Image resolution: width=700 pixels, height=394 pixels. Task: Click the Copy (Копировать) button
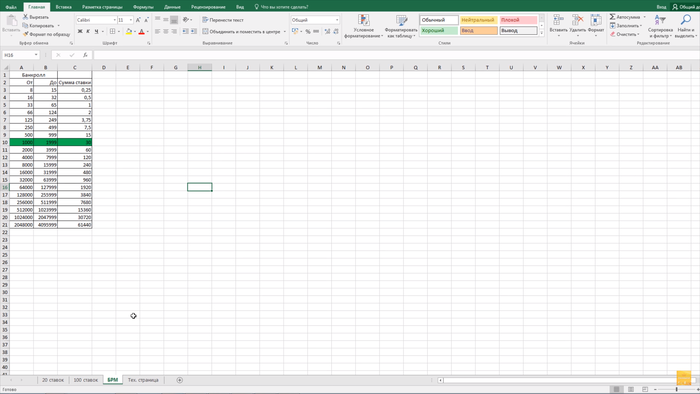pyautogui.click(x=38, y=25)
